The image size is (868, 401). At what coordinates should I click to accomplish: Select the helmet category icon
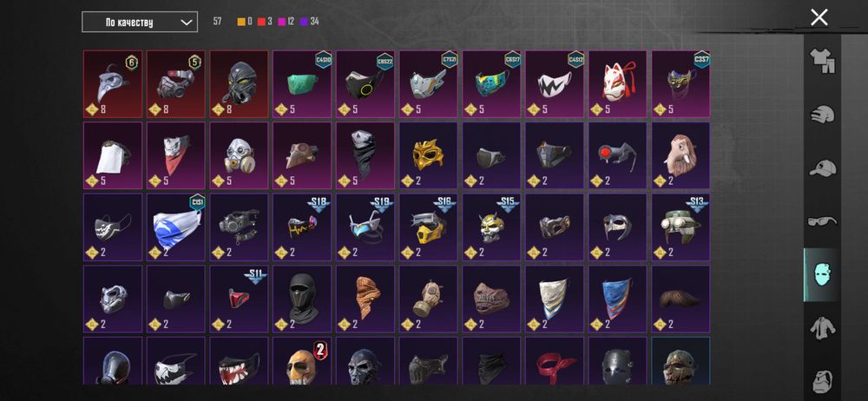pyautogui.click(x=823, y=115)
